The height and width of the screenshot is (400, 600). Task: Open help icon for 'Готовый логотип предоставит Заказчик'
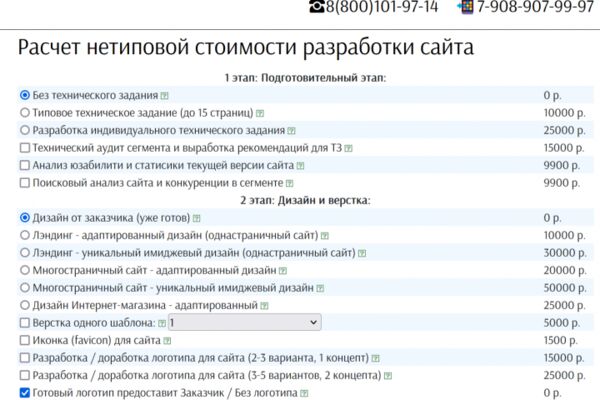[x=304, y=393]
